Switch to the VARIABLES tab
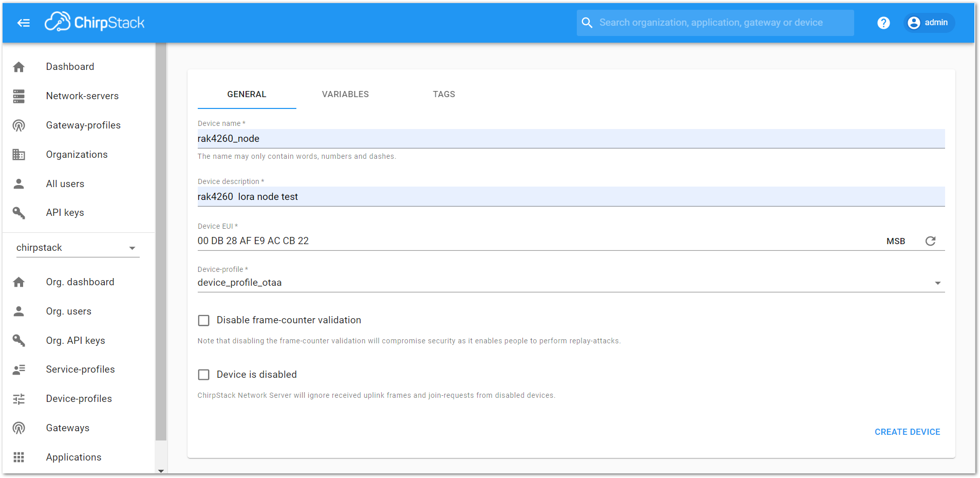Screen dimensions: 980x478 coord(345,95)
